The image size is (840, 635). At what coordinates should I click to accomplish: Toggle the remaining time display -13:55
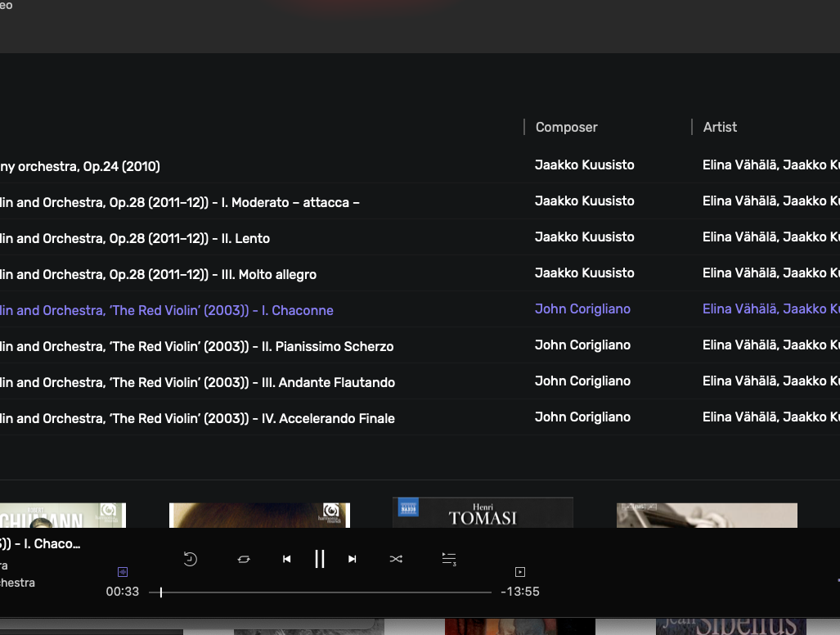(520, 592)
